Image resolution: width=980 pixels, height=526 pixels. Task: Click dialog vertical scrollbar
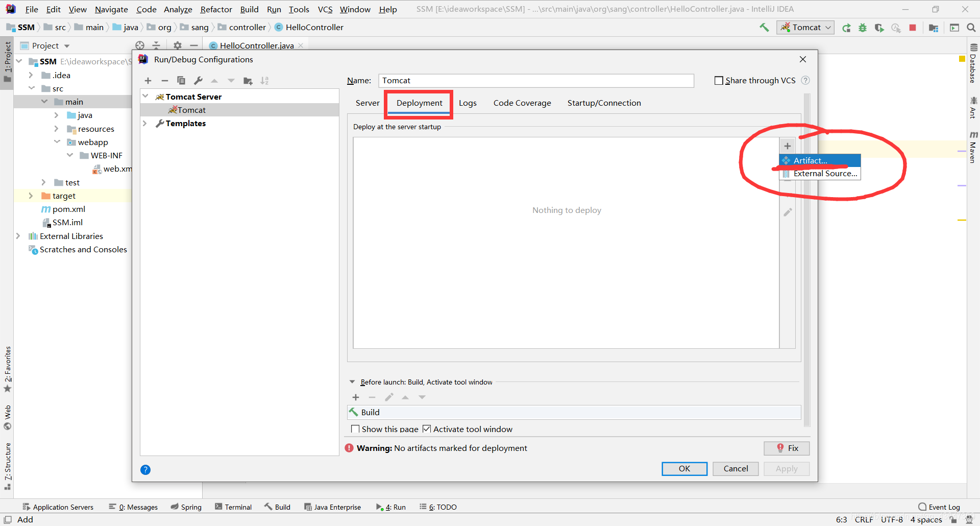coord(807,259)
